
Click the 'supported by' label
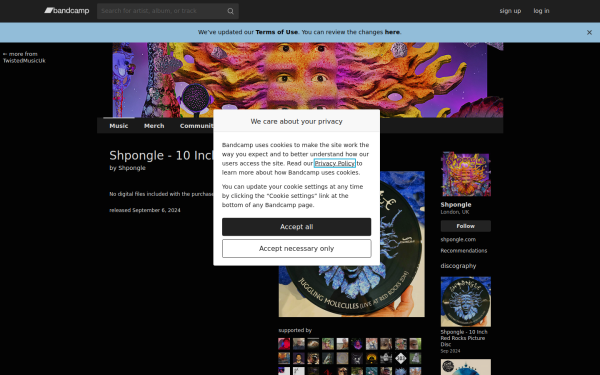pos(295,330)
